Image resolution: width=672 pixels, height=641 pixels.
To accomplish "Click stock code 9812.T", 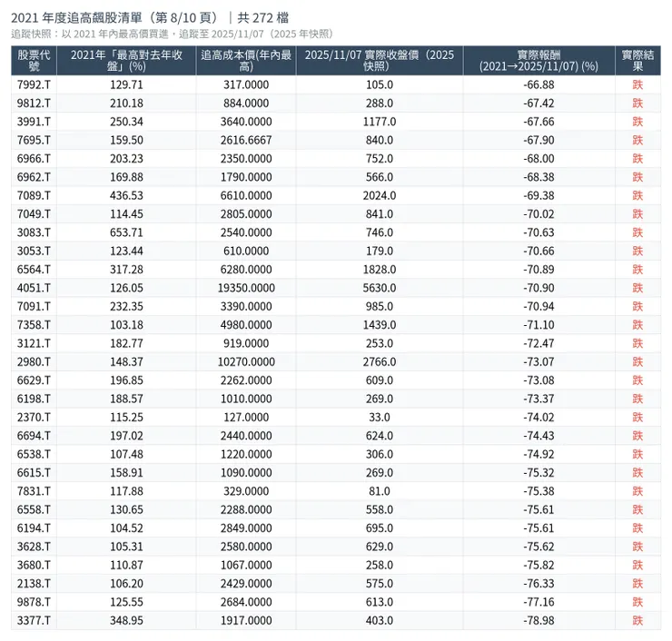I will [34, 104].
